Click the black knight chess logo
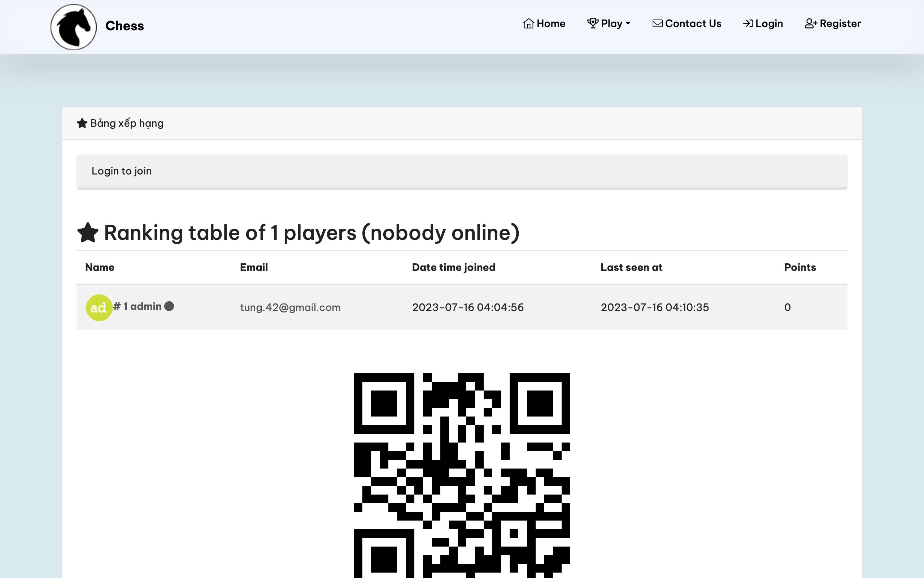This screenshot has width=924, height=578. tap(73, 27)
